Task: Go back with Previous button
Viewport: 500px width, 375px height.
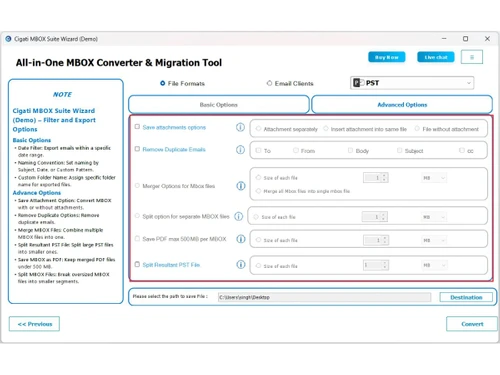Action: pyautogui.click(x=34, y=324)
